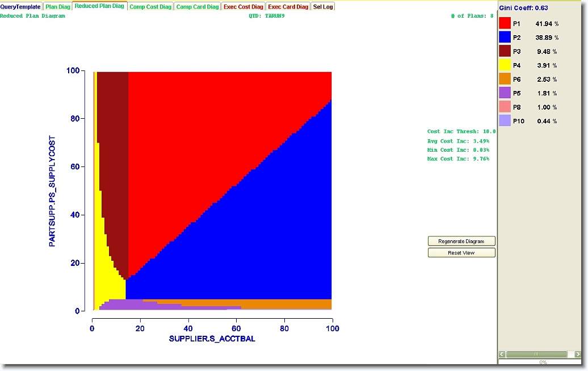The height and width of the screenshot is (371, 588).
Task: Open the Exec Cost Diag tab
Action: 243,7
